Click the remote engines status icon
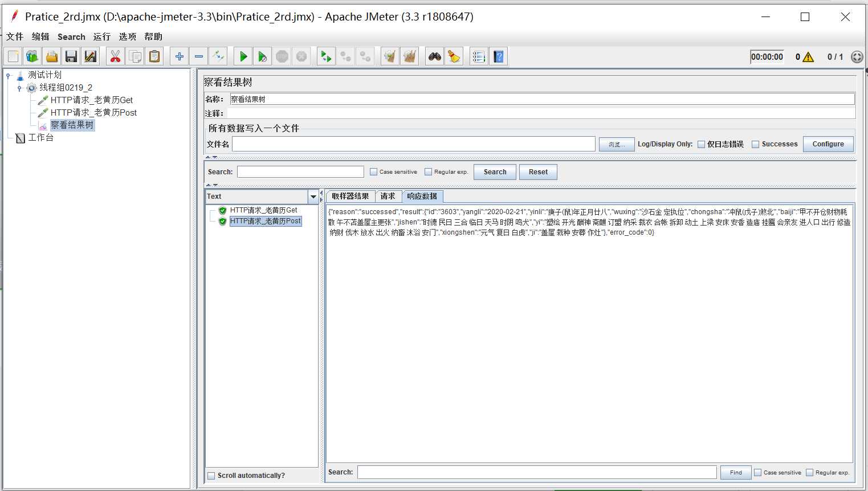 (857, 57)
